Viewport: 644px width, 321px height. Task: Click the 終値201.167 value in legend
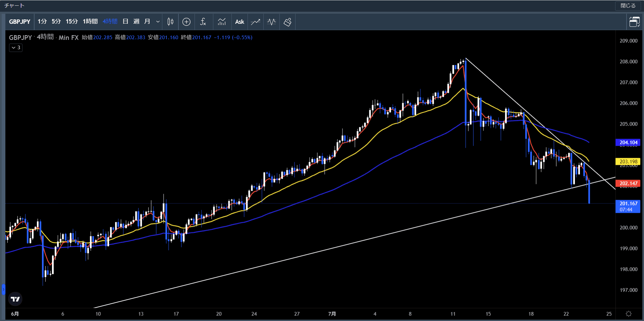[196, 38]
